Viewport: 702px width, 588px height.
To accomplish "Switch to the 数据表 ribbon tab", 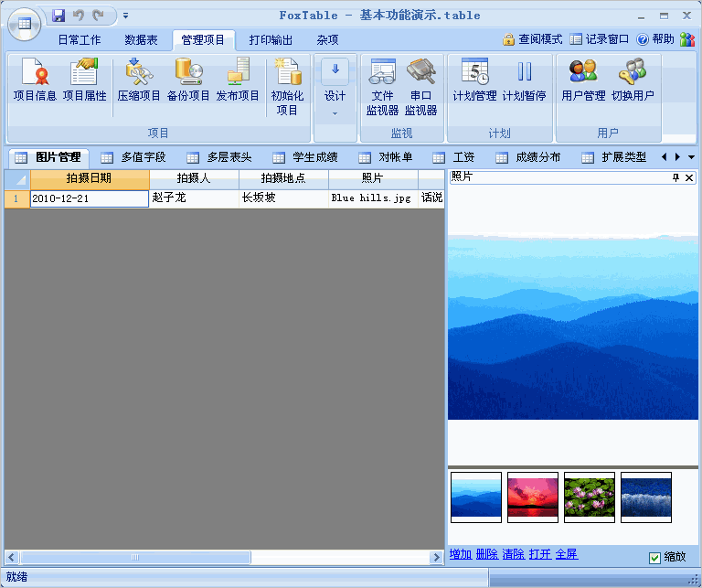I will [141, 40].
